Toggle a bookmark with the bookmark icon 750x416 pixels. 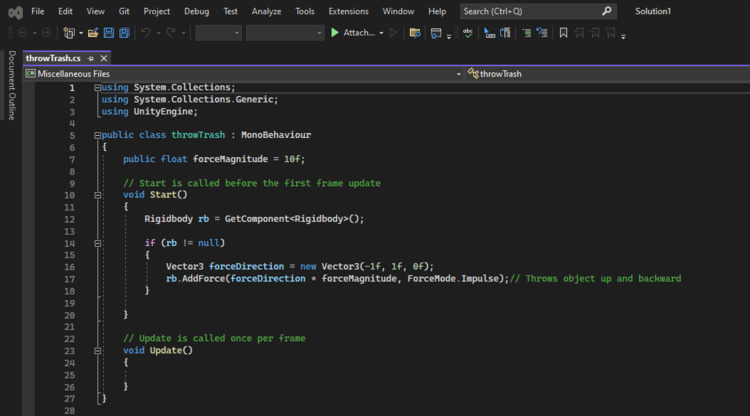(563, 33)
